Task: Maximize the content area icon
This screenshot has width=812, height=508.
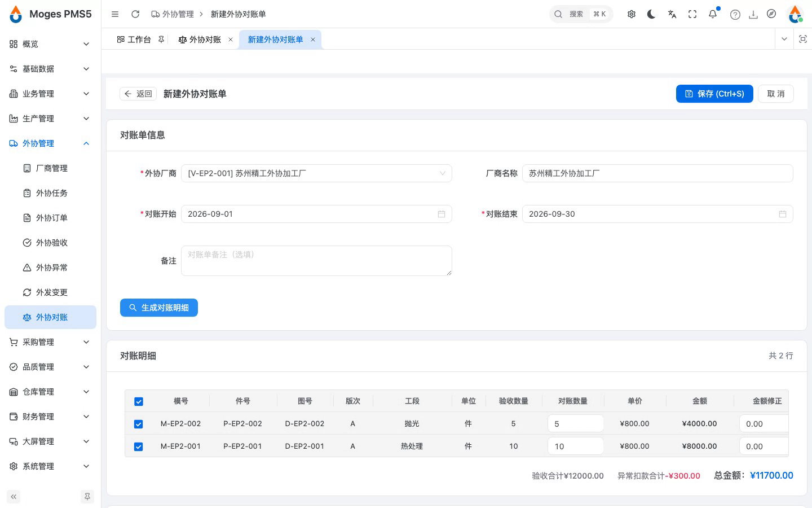Action: coord(803,39)
